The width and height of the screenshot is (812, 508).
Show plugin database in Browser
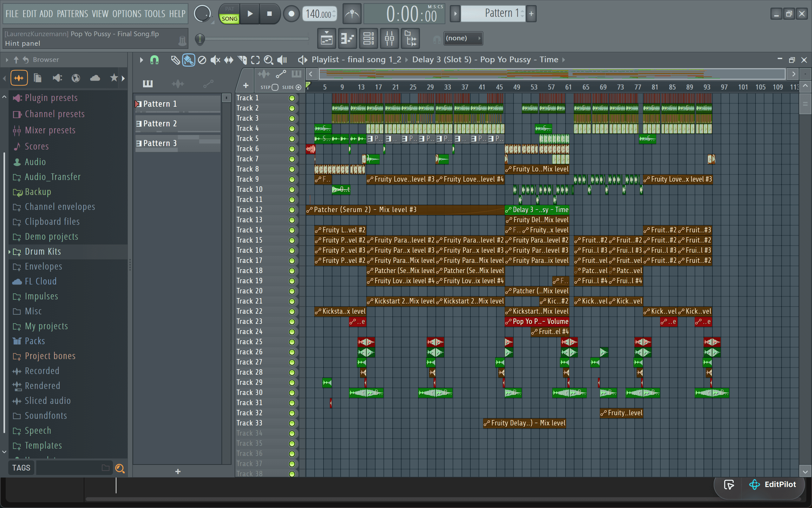pyautogui.click(x=57, y=78)
